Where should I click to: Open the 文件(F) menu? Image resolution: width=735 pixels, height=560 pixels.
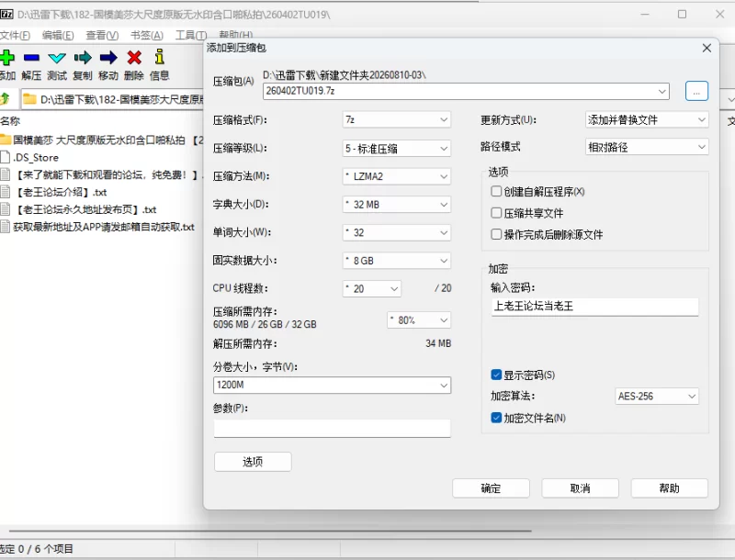tap(15, 35)
